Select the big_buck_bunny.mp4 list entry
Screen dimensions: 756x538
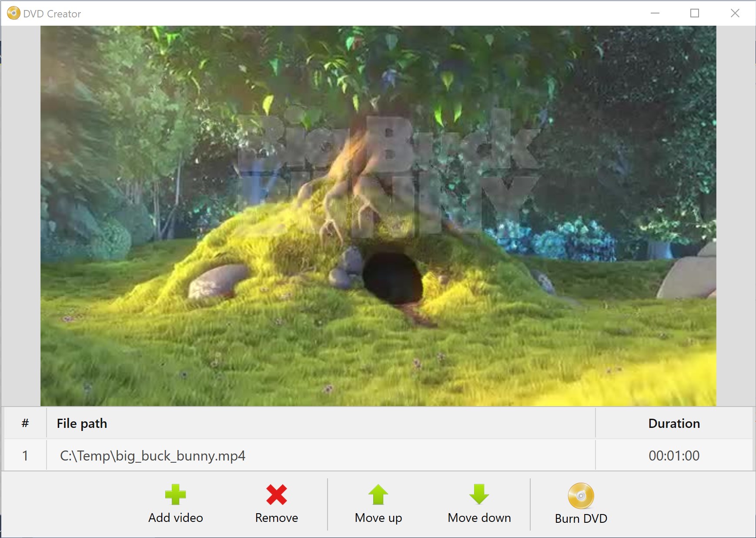[152, 455]
